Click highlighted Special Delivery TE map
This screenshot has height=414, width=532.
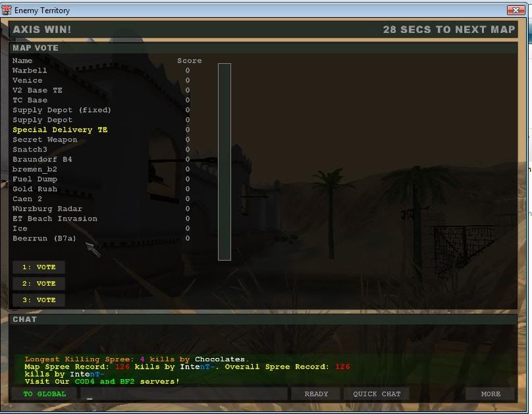[x=60, y=130]
